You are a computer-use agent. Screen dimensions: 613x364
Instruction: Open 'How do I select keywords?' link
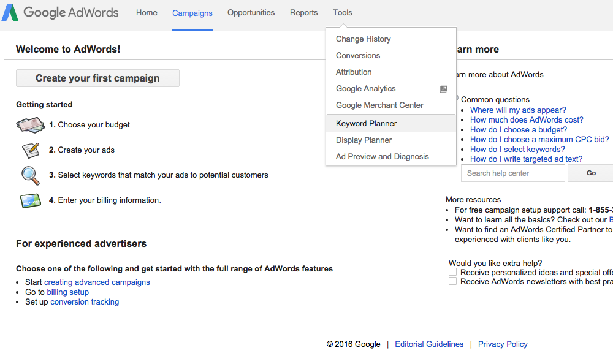[x=517, y=150]
